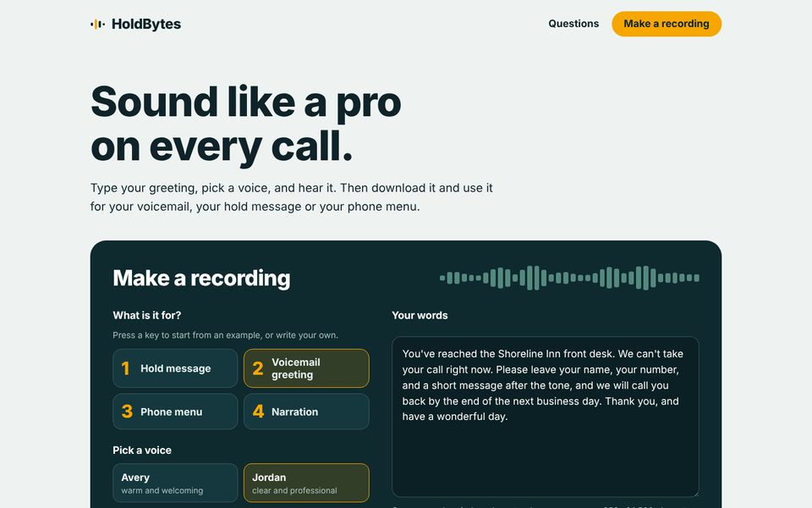Click the textarea resize handle corner
Screen dimensions: 812x508
coord(695,493)
